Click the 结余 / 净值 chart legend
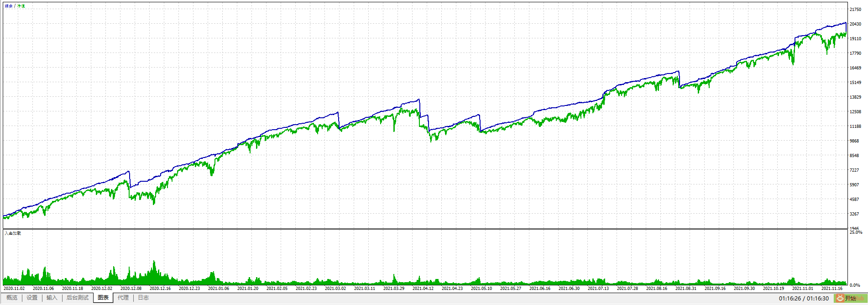This screenshot has height=305, width=868. [x=15, y=6]
